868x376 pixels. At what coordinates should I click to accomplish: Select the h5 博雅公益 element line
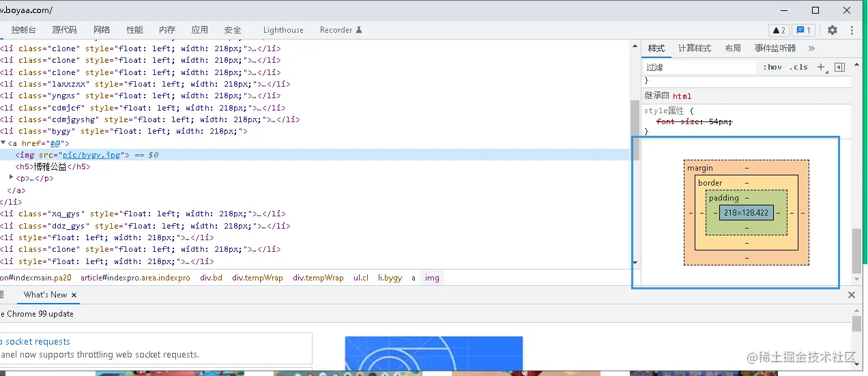point(53,167)
